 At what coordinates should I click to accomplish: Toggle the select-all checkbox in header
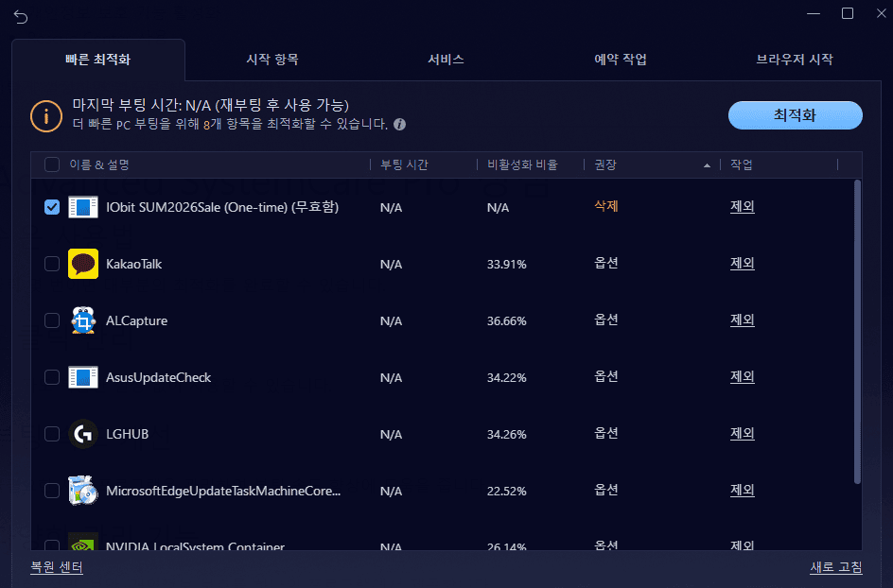coord(52,164)
